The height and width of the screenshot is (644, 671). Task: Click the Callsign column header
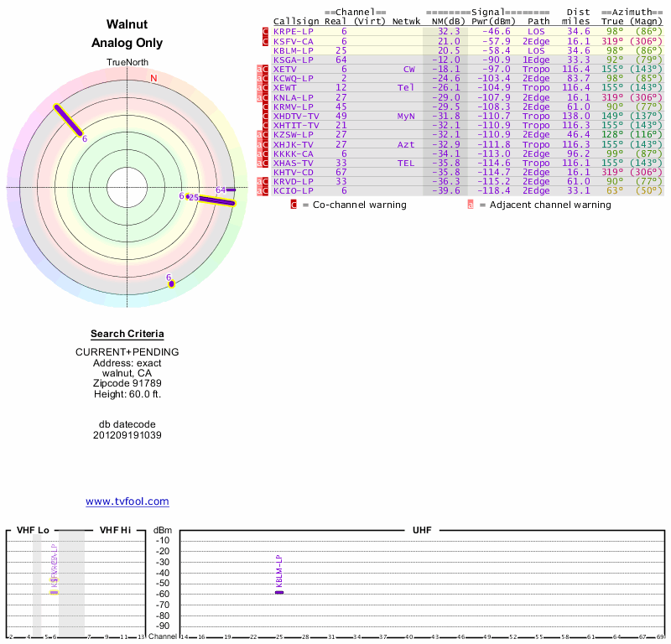(293, 21)
